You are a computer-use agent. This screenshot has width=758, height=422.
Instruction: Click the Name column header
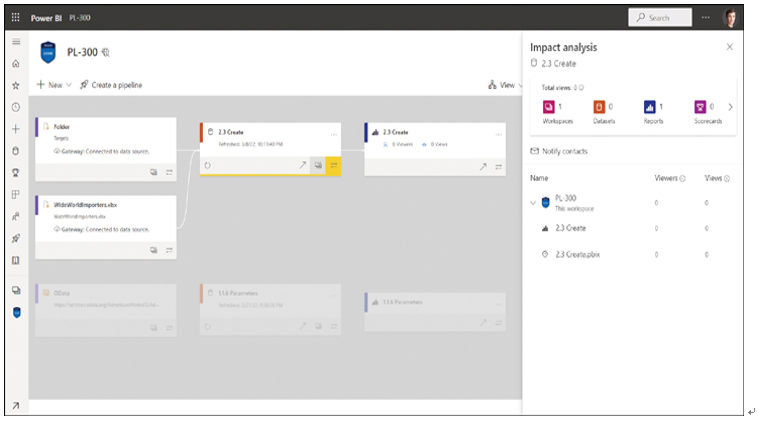pyautogui.click(x=539, y=178)
